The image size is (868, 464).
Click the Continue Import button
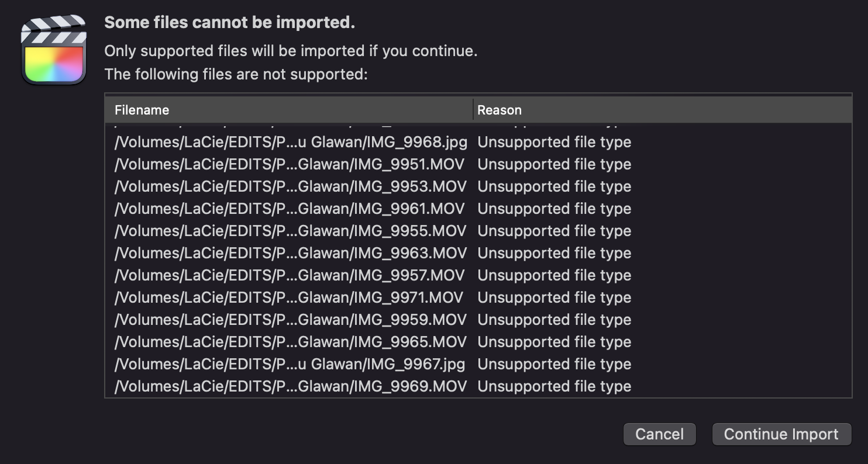pyautogui.click(x=781, y=434)
